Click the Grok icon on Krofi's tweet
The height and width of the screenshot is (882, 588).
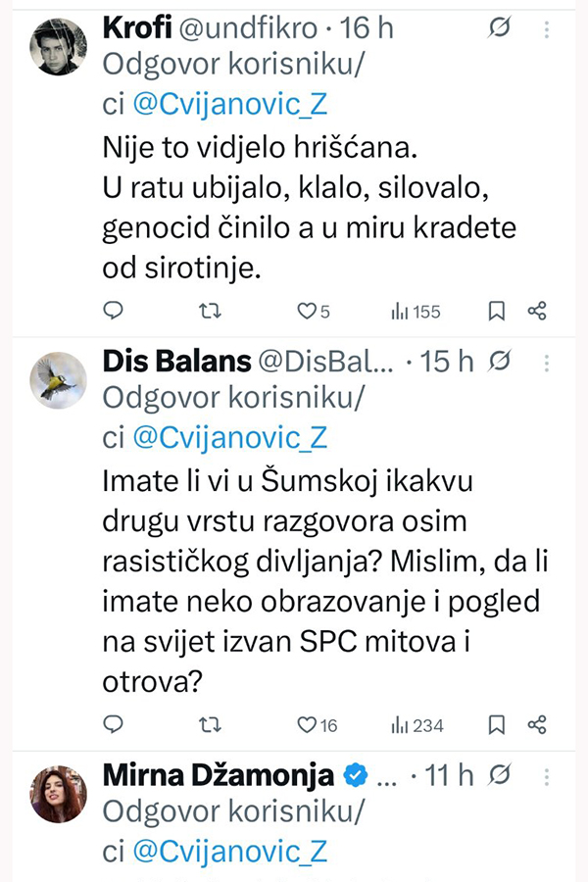click(x=499, y=29)
